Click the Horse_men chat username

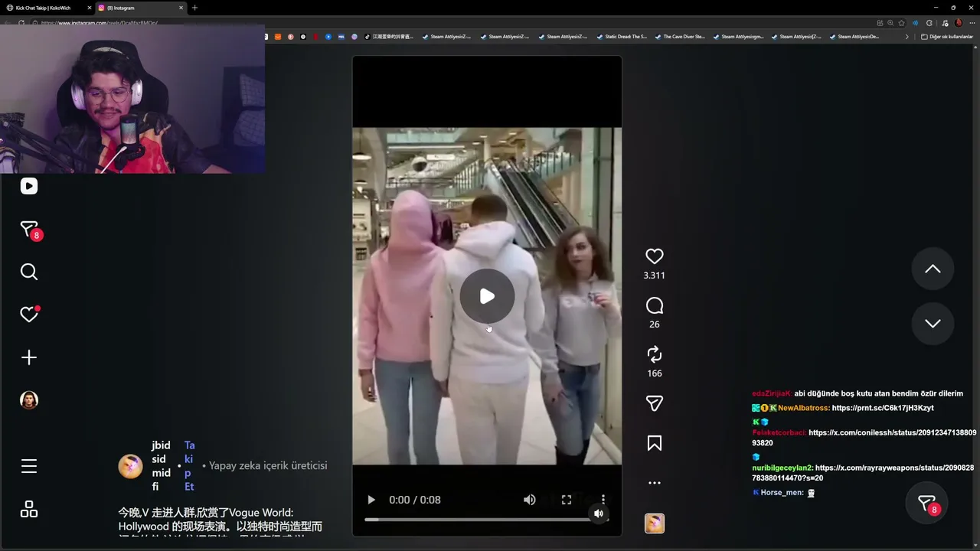point(782,493)
